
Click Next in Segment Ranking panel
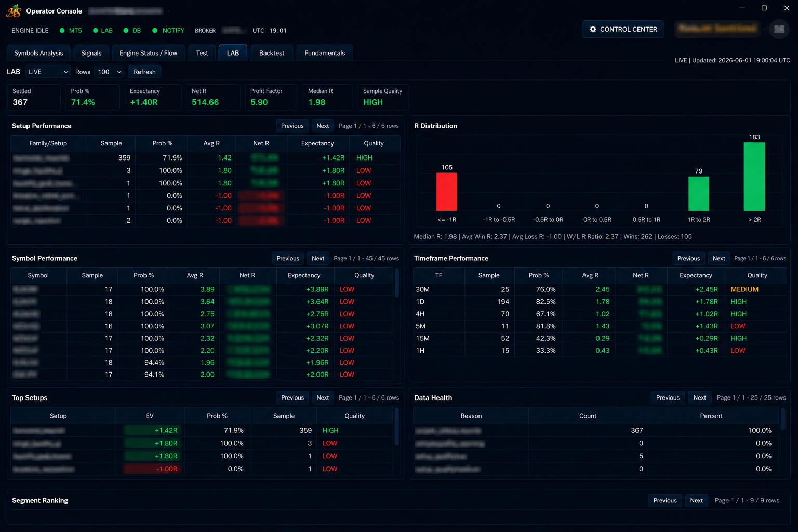point(697,500)
